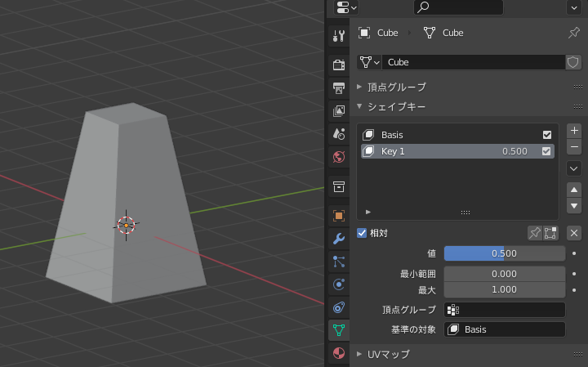The width and height of the screenshot is (588, 367).
Task: Open the World properties tab
Action: pyautogui.click(x=339, y=157)
